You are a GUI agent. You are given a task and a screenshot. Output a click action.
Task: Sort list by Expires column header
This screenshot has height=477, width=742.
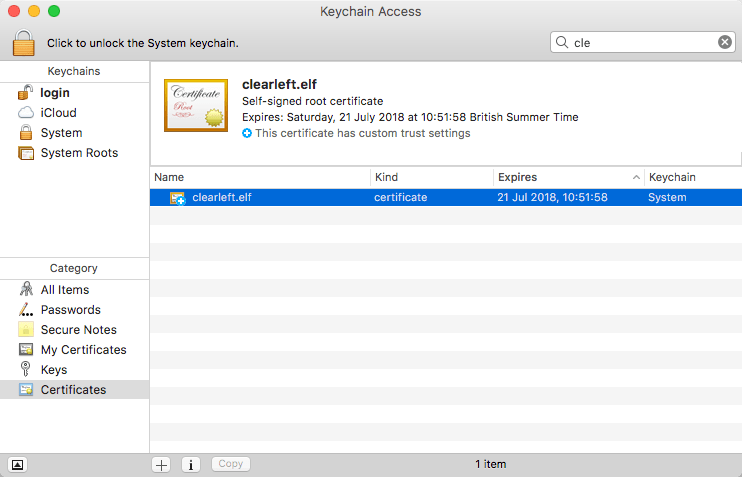pyautogui.click(x=569, y=177)
